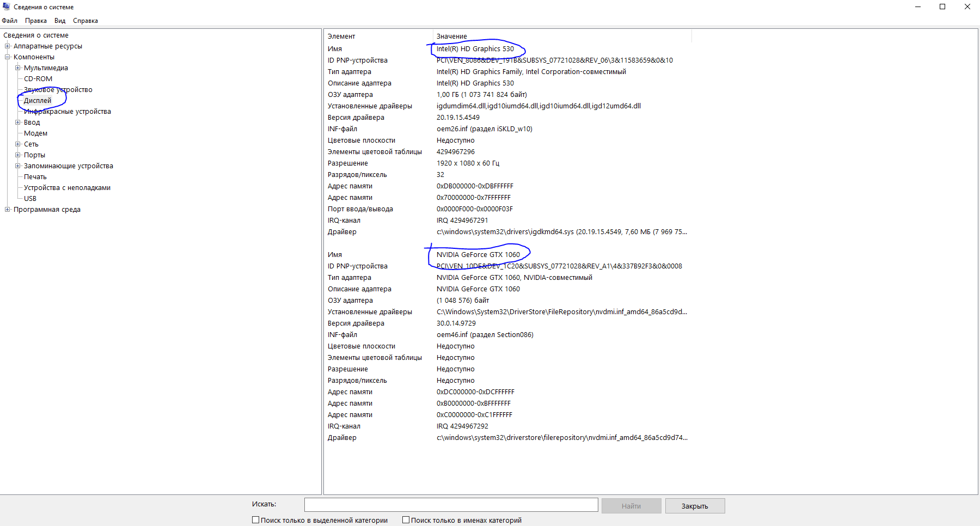Select the Intel(R) HD Graphics 530 name value
The image size is (980, 526).
pyautogui.click(x=475, y=49)
